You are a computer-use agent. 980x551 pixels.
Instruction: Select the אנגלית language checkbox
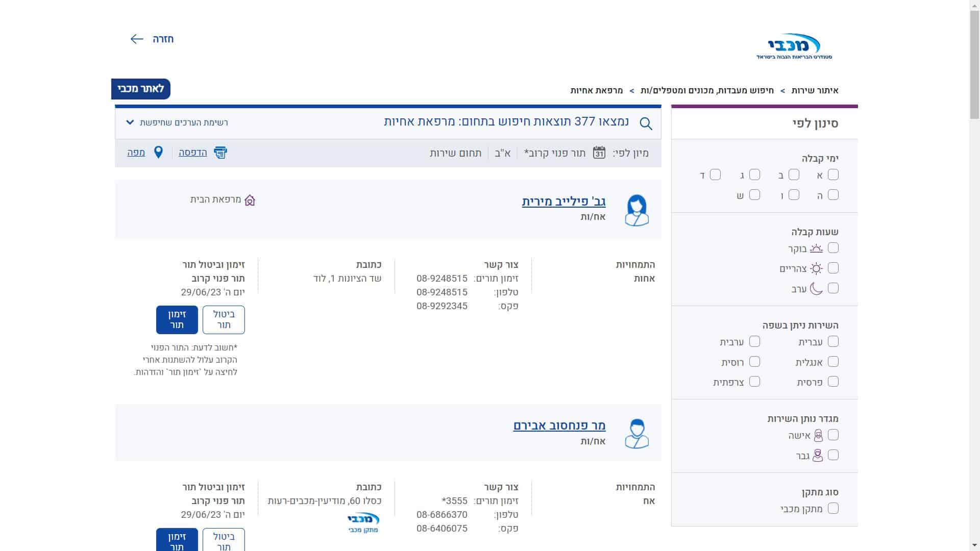833,362
